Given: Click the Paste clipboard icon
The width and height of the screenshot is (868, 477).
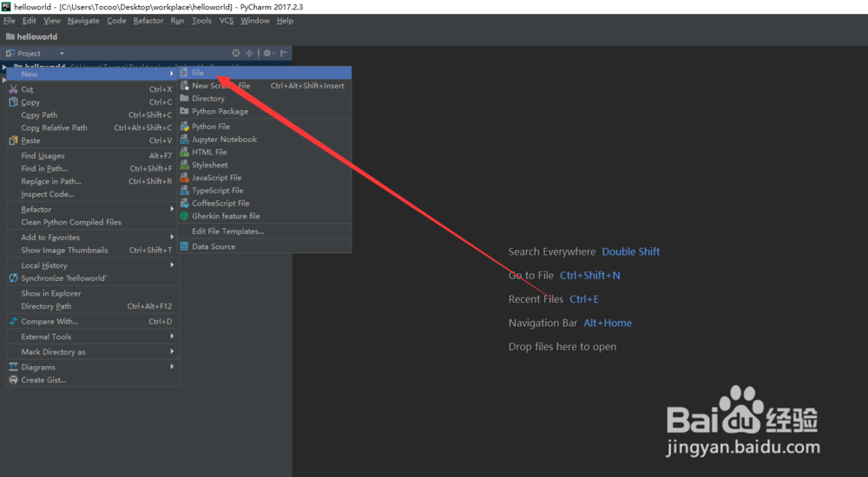Looking at the screenshot, I should click(x=13, y=140).
